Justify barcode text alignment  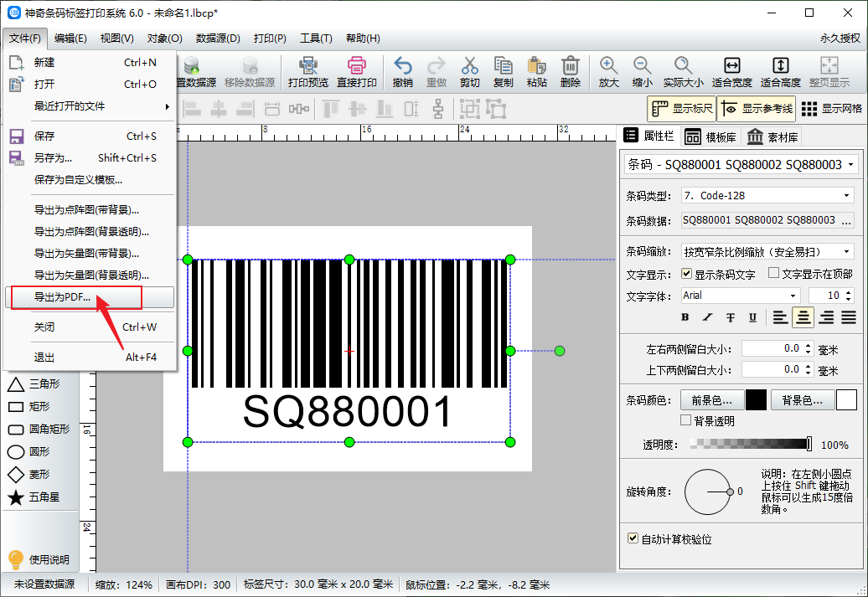(849, 317)
